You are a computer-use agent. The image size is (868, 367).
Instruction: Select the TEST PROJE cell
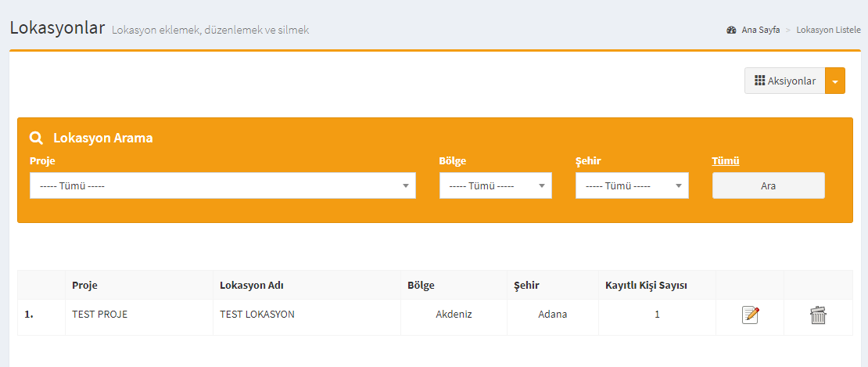click(x=99, y=315)
